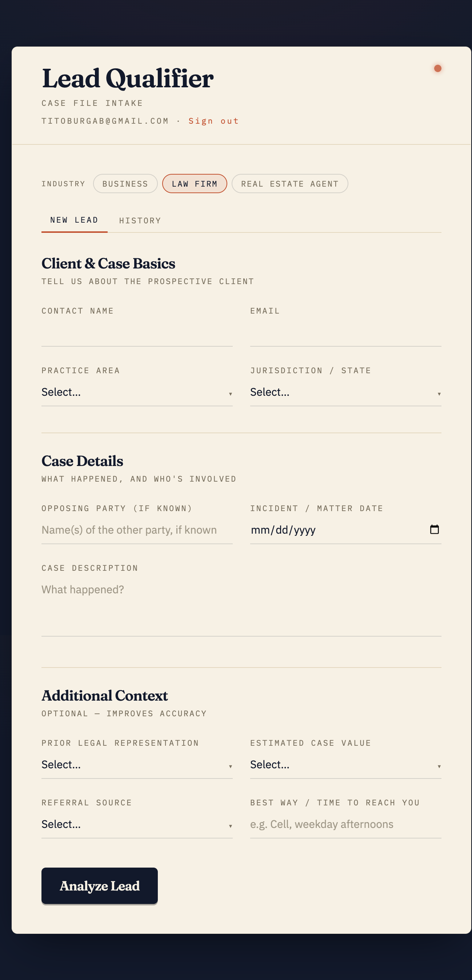Viewport: 472px width, 980px height.
Task: Select the Law Firm industry pill
Action: 194,184
